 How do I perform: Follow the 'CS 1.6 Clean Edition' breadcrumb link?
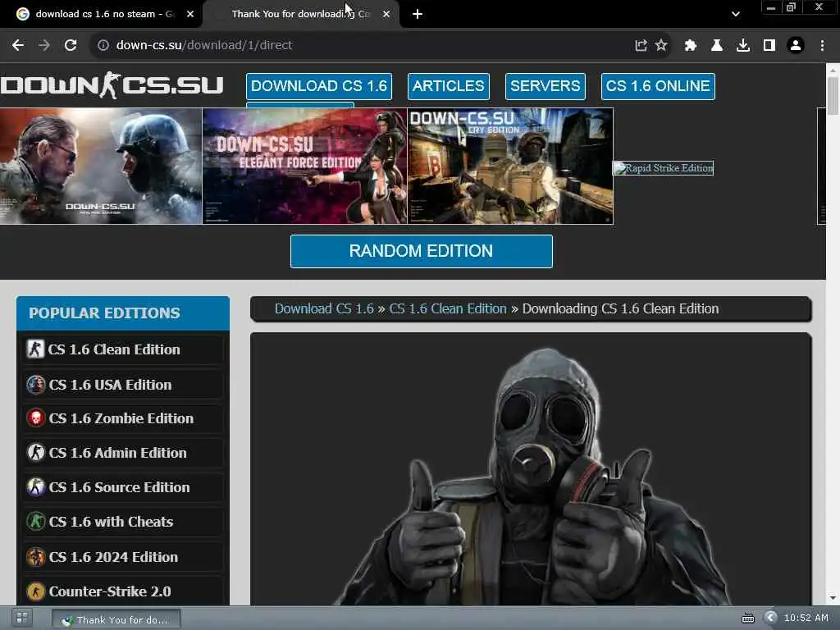click(448, 308)
